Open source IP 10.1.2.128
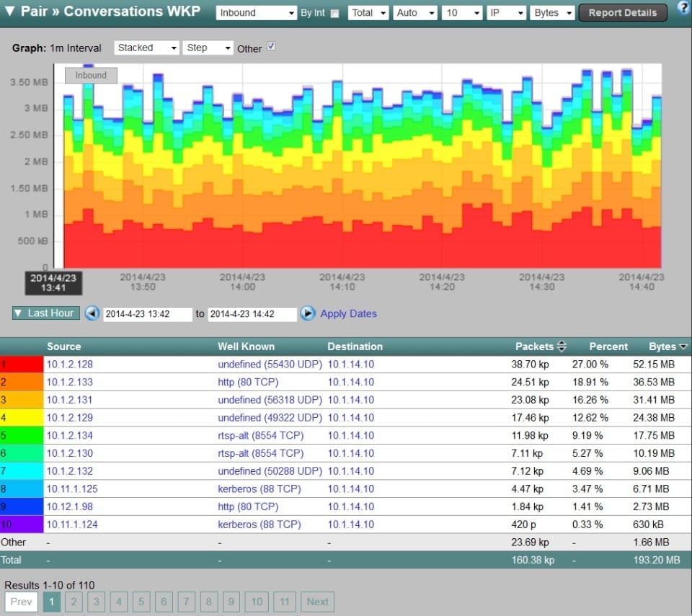The height and width of the screenshot is (616, 692). pyautogui.click(x=70, y=365)
